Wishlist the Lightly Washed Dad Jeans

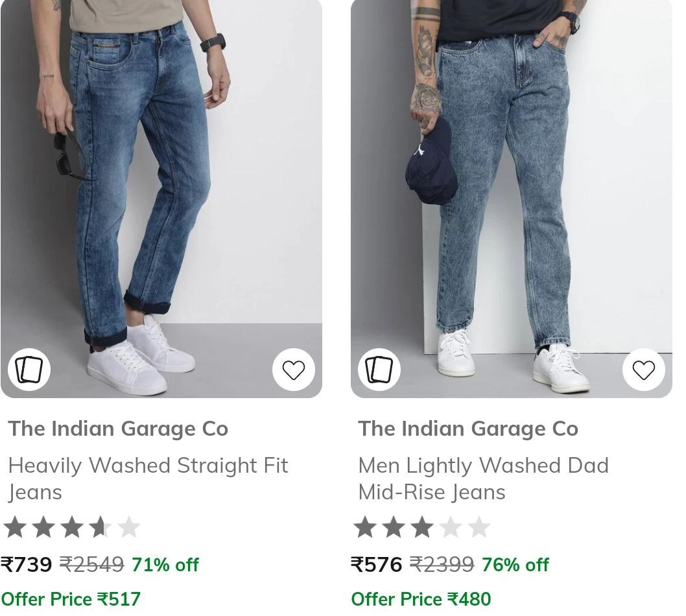[644, 370]
